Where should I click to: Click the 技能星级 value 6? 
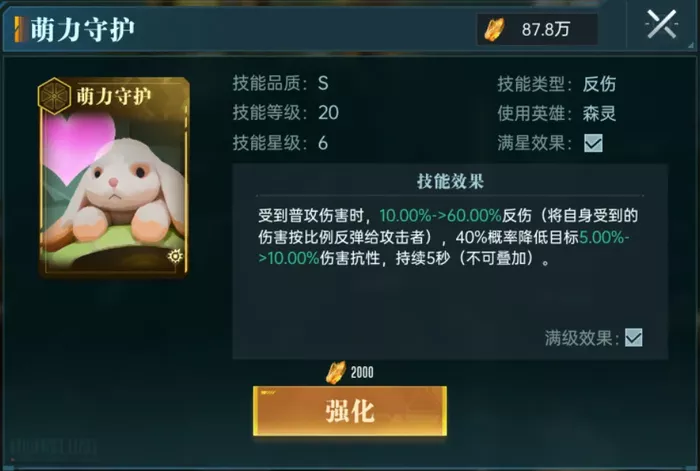tap(323, 143)
